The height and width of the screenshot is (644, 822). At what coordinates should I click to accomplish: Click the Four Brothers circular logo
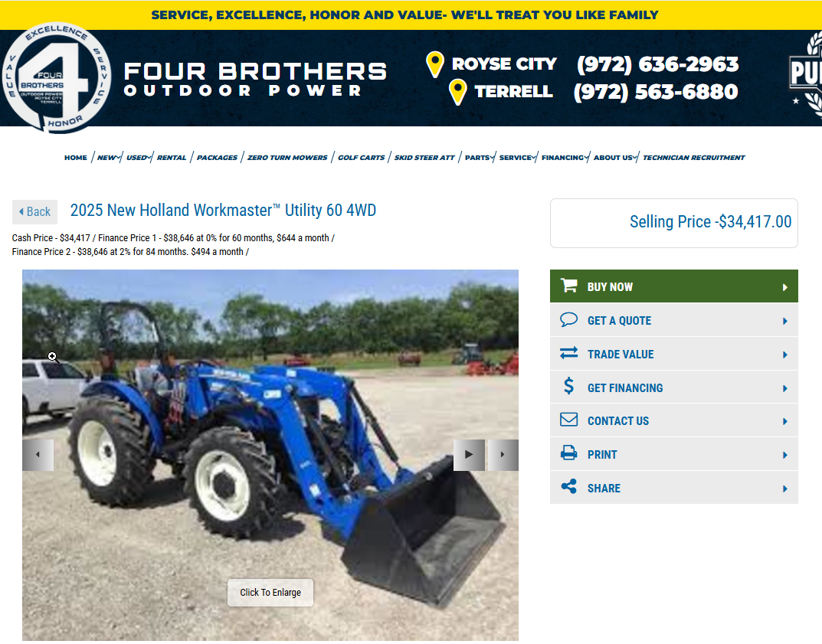tap(56, 77)
